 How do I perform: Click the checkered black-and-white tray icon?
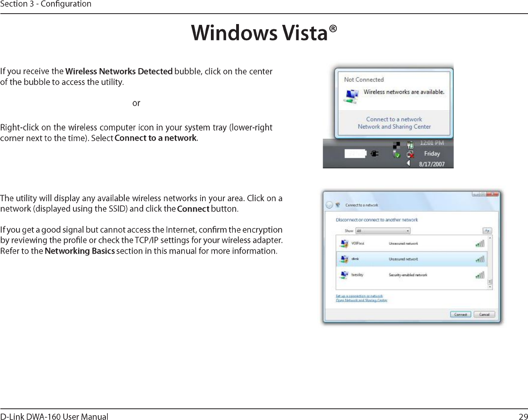(397, 145)
